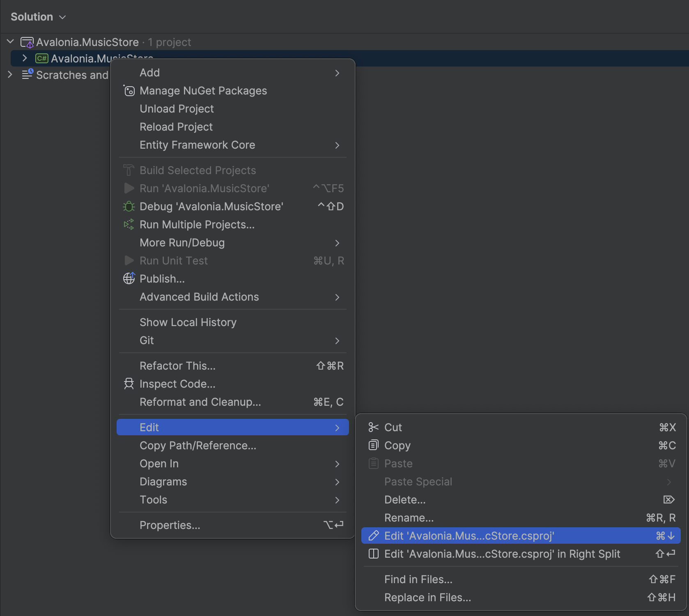Open the More Run/Debug submenu

pyautogui.click(x=233, y=243)
